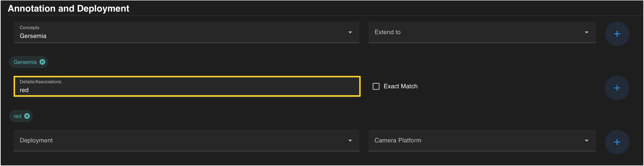Click the Exact Match label text
Screen dimensions: 644x166
pyautogui.click(x=400, y=86)
